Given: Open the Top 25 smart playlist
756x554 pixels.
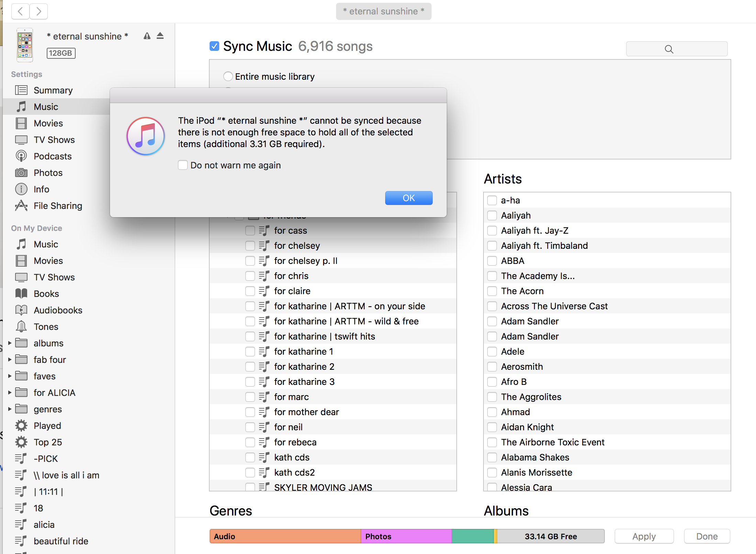Looking at the screenshot, I should click(x=47, y=442).
